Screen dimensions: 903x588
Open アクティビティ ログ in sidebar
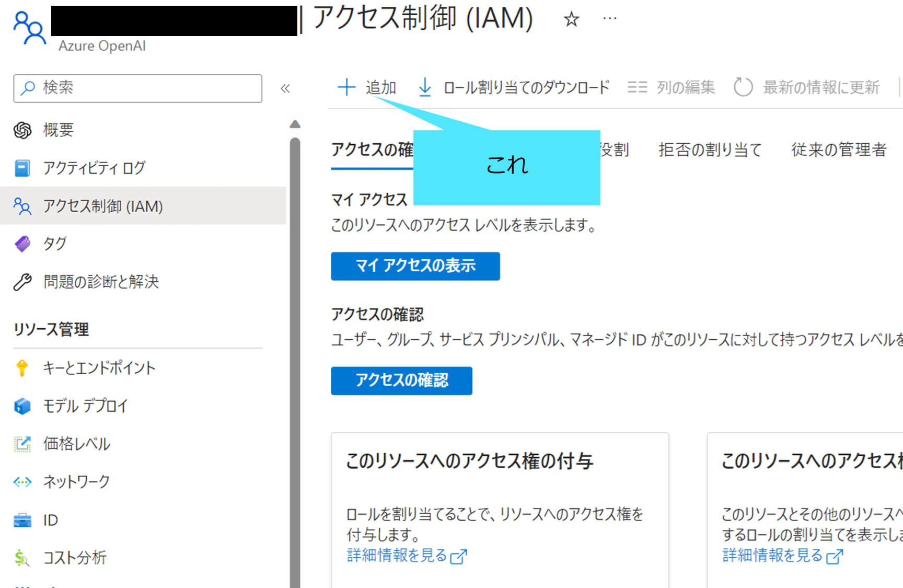point(143,168)
